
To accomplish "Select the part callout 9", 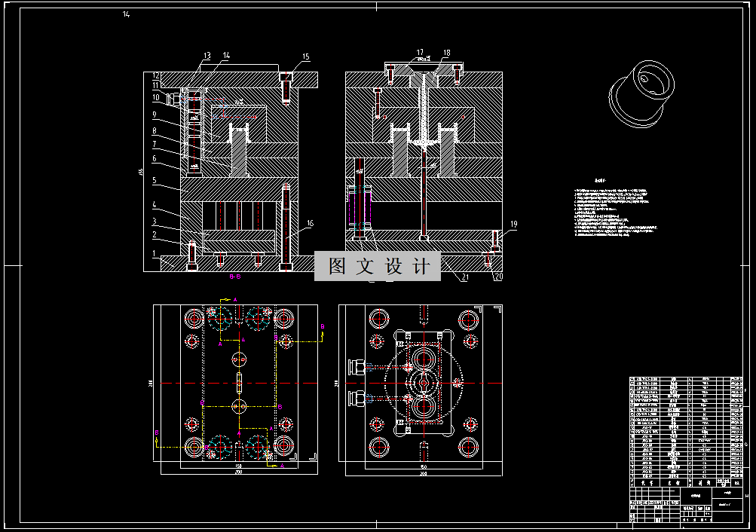I will tap(155, 115).
